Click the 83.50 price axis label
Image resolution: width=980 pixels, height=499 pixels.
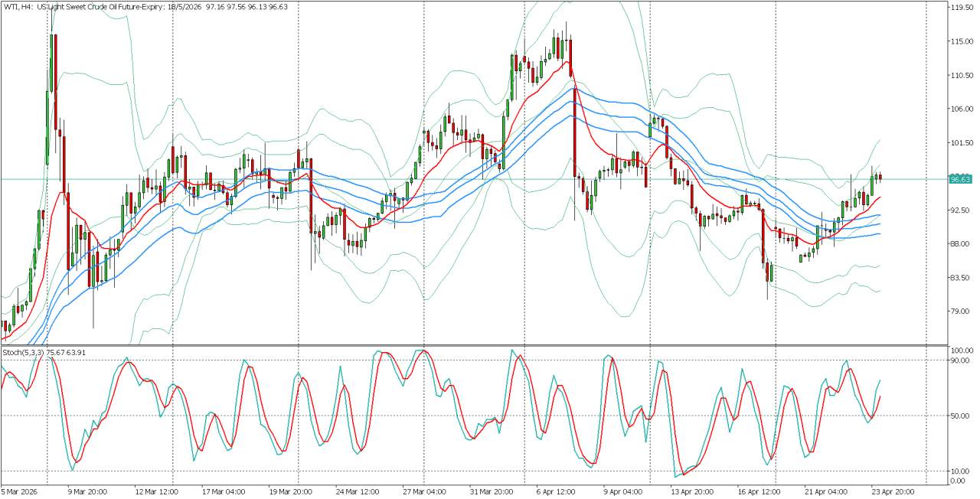(x=960, y=277)
